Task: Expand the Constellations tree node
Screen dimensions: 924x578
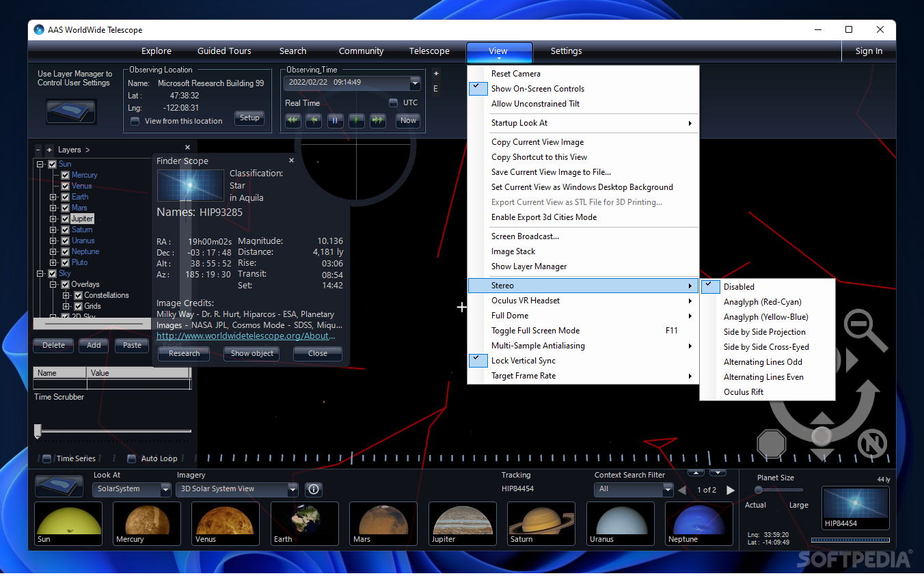Action: point(66,295)
